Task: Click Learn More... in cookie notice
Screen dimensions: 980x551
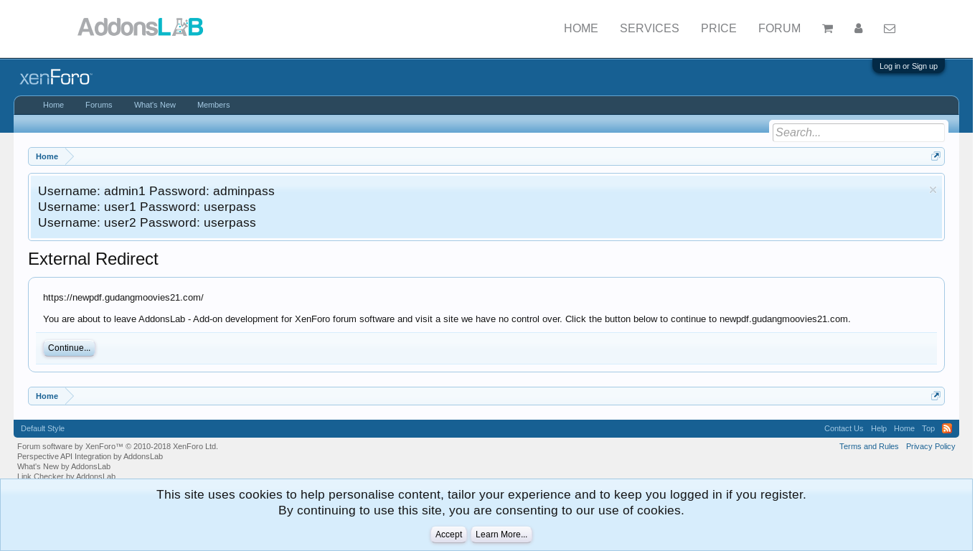Action: click(x=501, y=534)
